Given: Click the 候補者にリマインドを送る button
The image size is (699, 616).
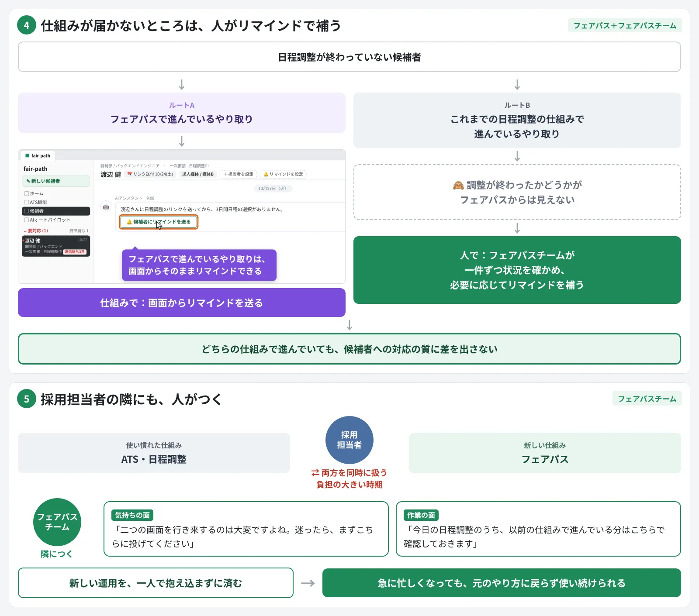Looking at the screenshot, I should (159, 222).
